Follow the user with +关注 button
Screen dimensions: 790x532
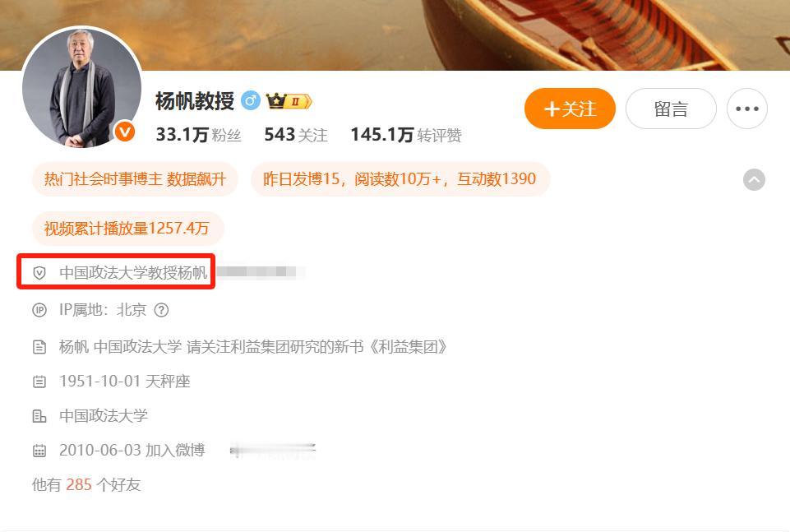click(570, 109)
